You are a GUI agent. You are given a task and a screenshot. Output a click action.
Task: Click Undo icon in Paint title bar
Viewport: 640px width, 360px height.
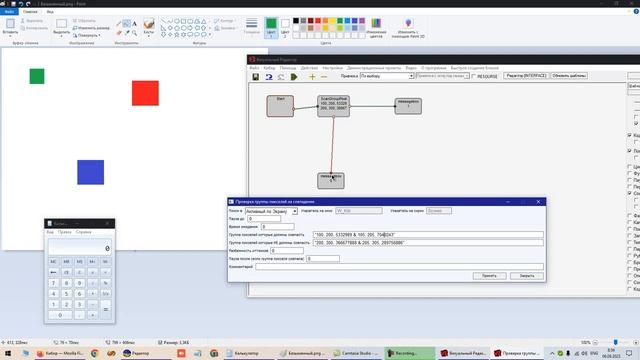20,4
